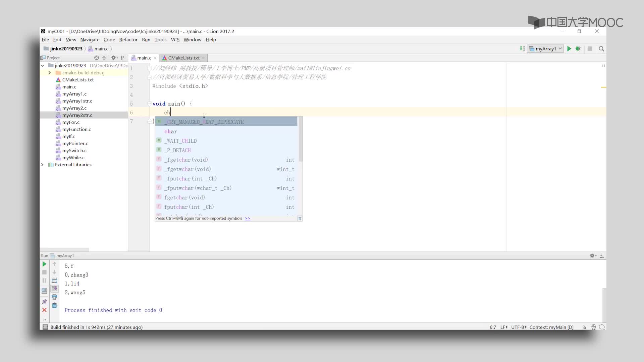Image resolution: width=644 pixels, height=362 pixels.
Task: Select myPointer.c in the project tree
Action: click(x=75, y=143)
